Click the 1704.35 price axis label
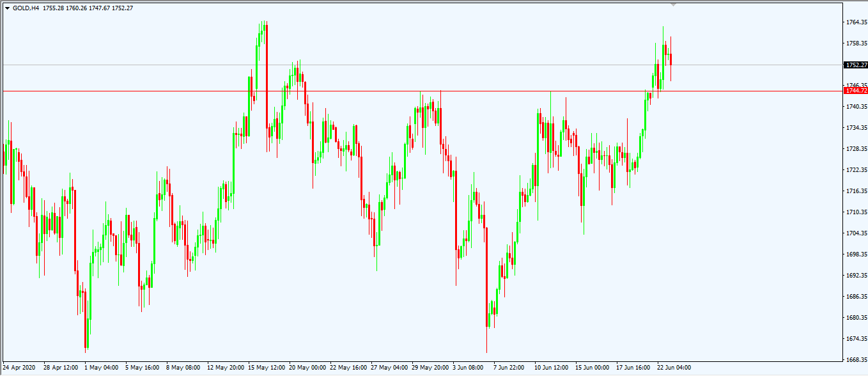The width and height of the screenshot is (868, 376). click(856, 233)
